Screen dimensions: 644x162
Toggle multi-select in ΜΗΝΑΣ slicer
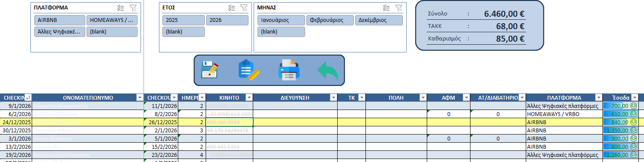tap(386, 8)
